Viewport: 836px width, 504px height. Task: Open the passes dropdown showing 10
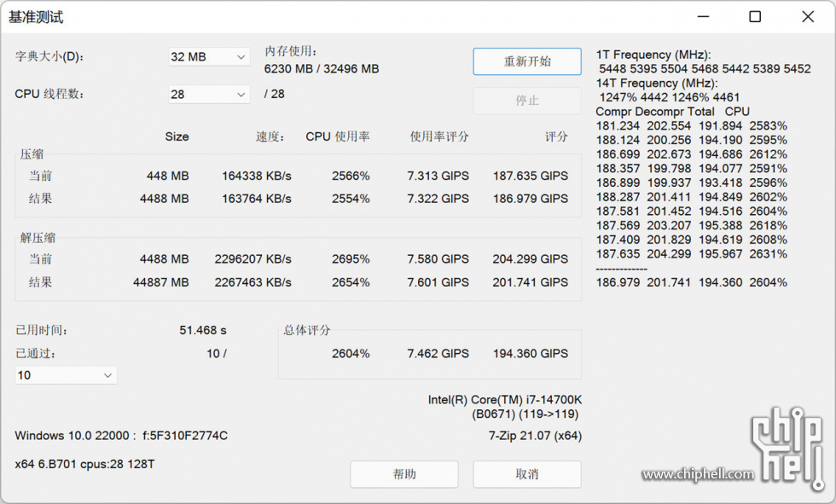tap(66, 375)
